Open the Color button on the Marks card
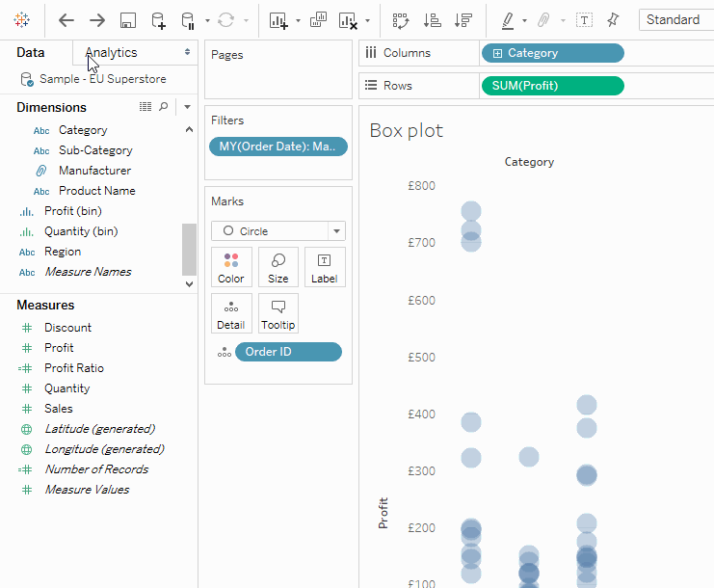This screenshot has height=588, width=714. 231,267
